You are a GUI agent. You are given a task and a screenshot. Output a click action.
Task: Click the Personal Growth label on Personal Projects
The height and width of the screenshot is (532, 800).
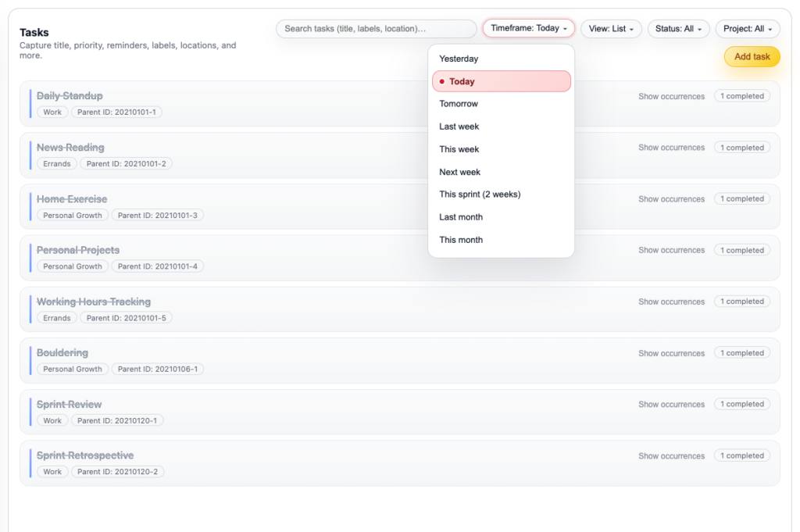point(73,266)
